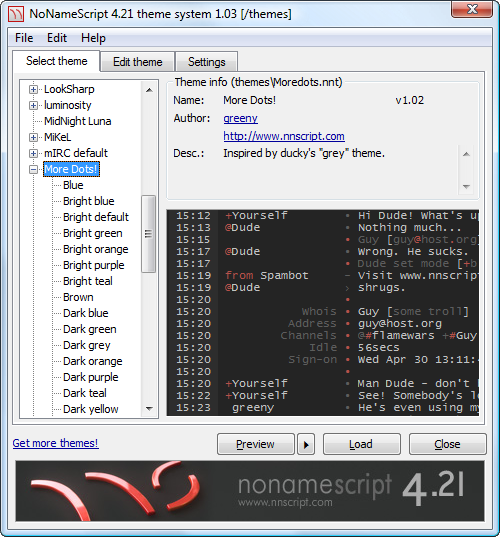Expand the MiKeL theme node
500x537 pixels.
point(33,137)
